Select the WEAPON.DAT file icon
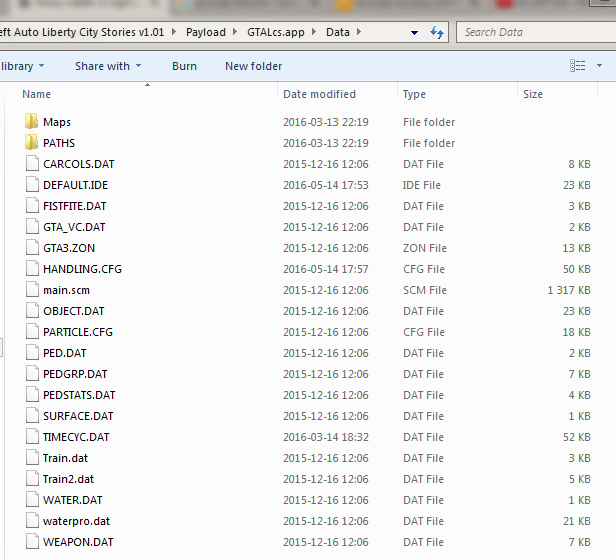This screenshot has width=616, height=560. [x=32, y=542]
